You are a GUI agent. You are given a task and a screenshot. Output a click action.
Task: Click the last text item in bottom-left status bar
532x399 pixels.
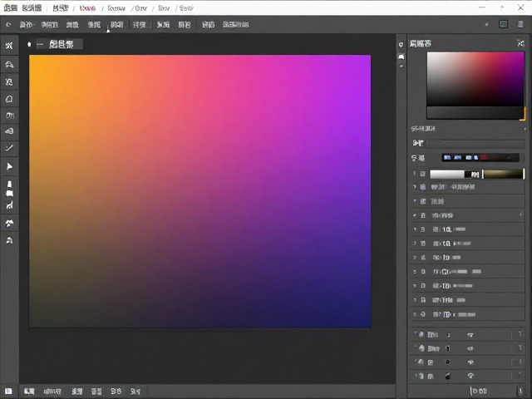coord(135,392)
